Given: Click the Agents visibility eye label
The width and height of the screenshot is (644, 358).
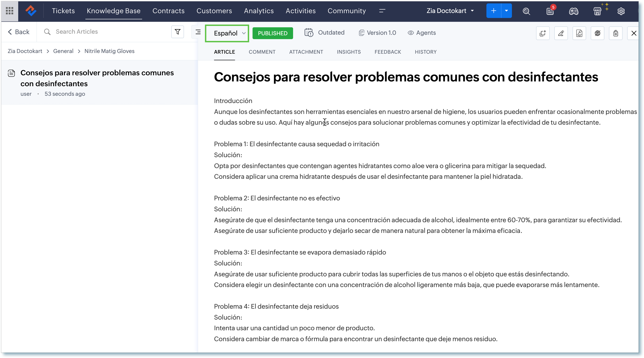Looking at the screenshot, I should [x=422, y=33].
